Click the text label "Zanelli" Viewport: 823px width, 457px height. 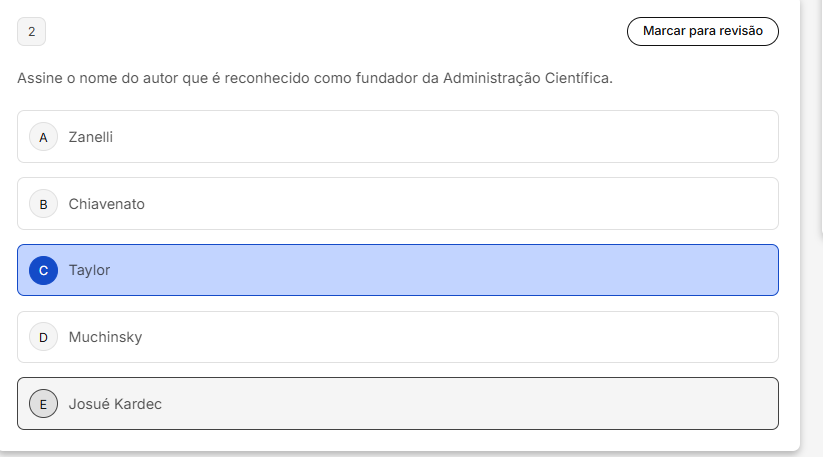(90, 137)
